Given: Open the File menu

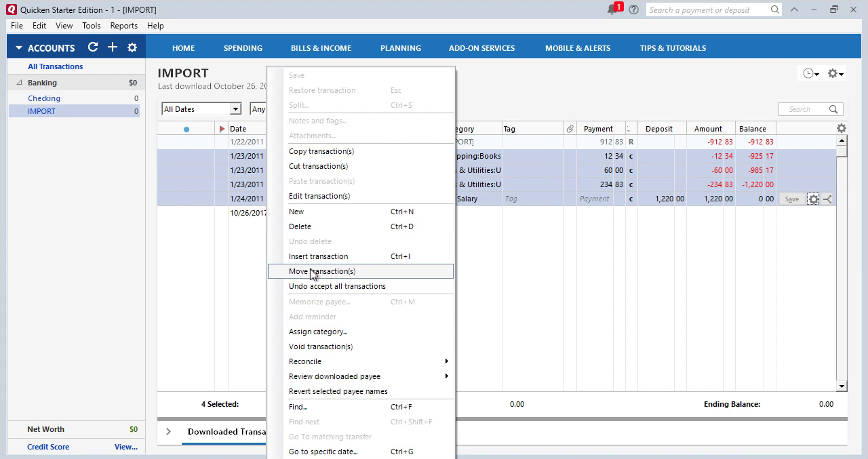Looking at the screenshot, I should pyautogui.click(x=17, y=26).
